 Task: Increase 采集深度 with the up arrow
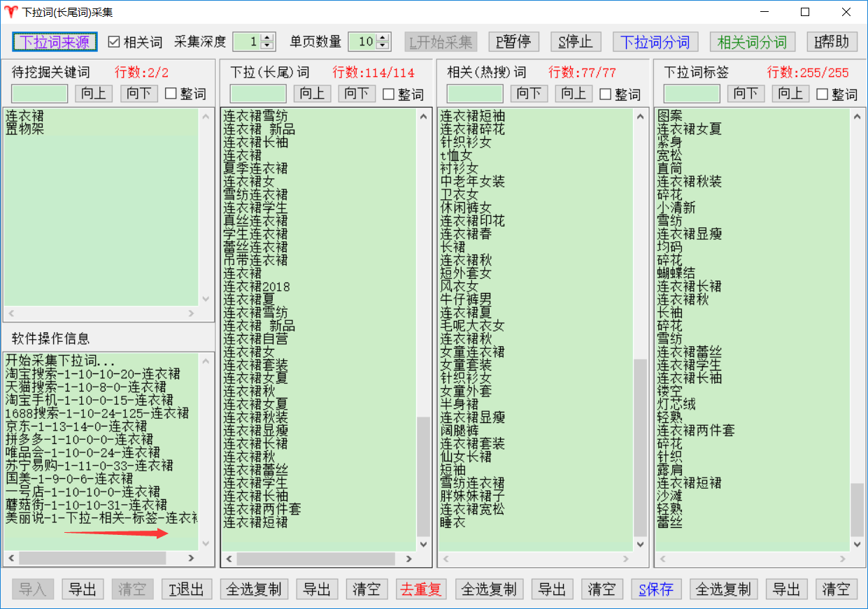tap(266, 38)
